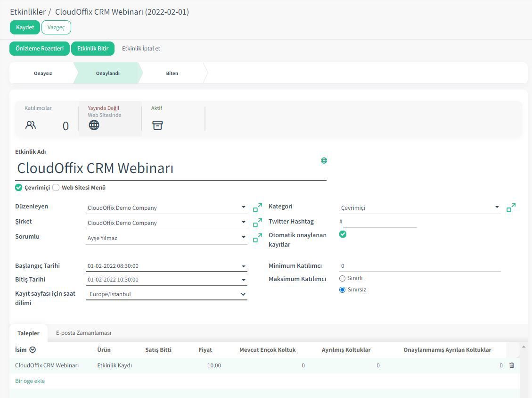Sort by the Satış Bitti column header
Viewport: 532px width, 398px height.
click(x=158, y=350)
